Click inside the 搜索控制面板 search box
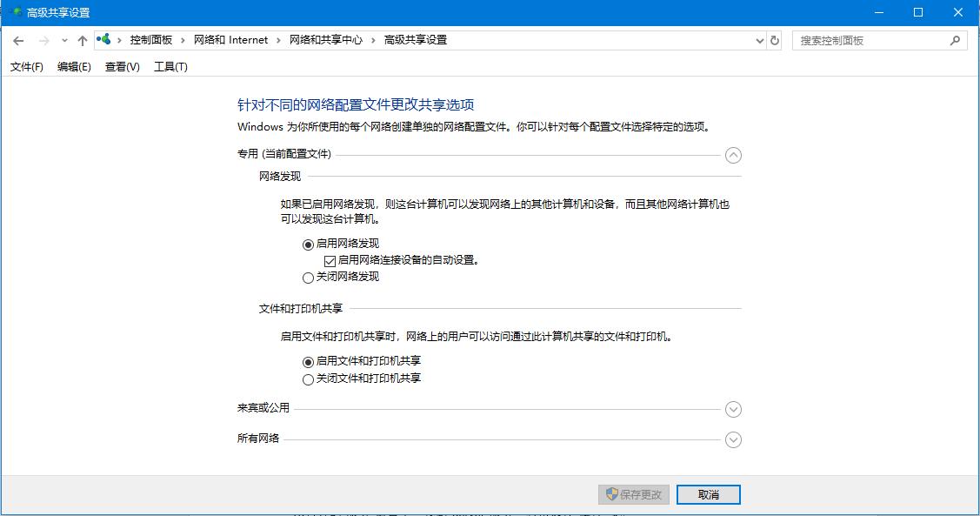 tap(870, 40)
